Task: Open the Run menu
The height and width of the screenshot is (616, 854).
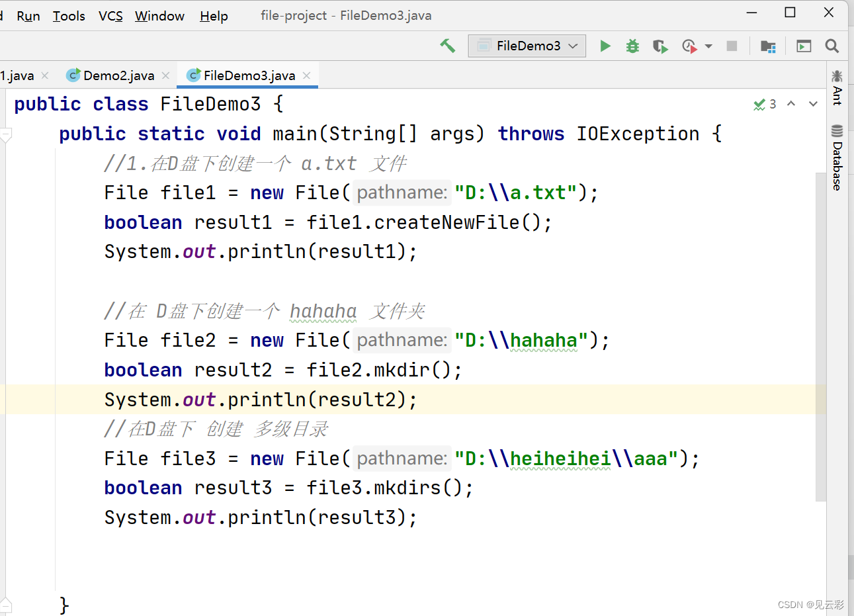Action: [x=28, y=16]
